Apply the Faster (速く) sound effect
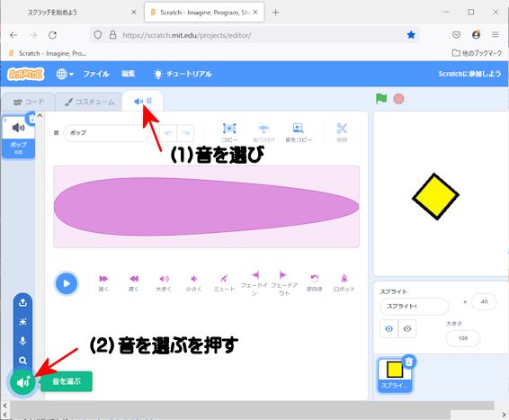 [x=103, y=282]
